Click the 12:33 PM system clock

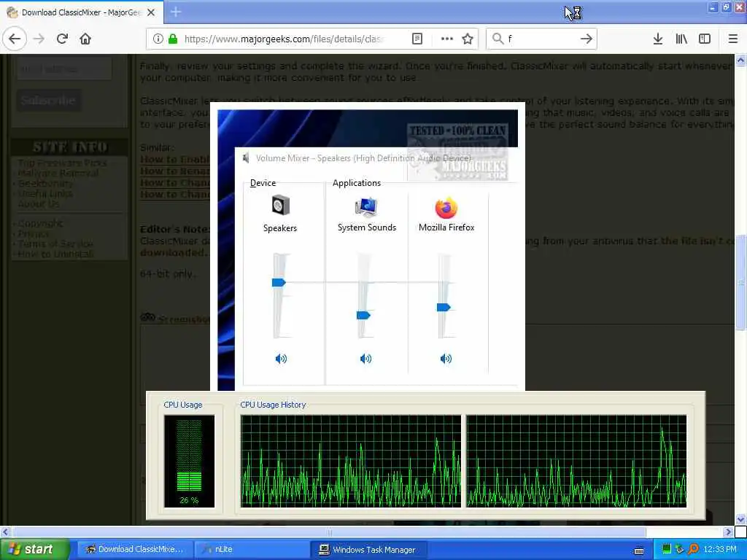pos(720,550)
